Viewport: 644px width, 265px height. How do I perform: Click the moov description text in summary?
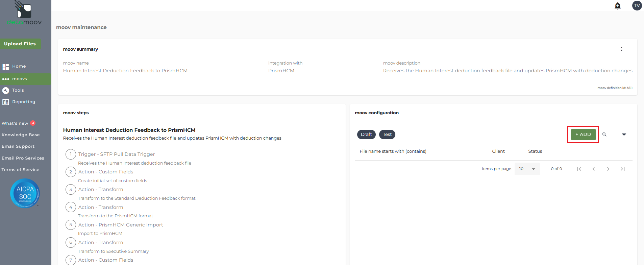click(508, 71)
